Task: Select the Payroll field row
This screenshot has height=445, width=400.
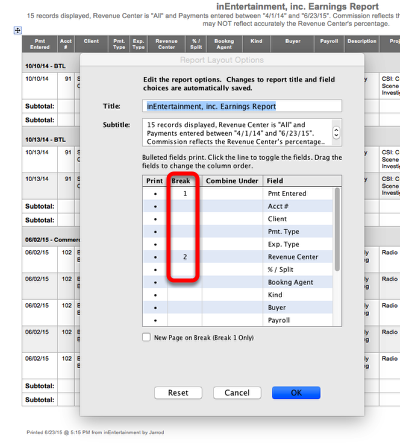Action: [238, 320]
